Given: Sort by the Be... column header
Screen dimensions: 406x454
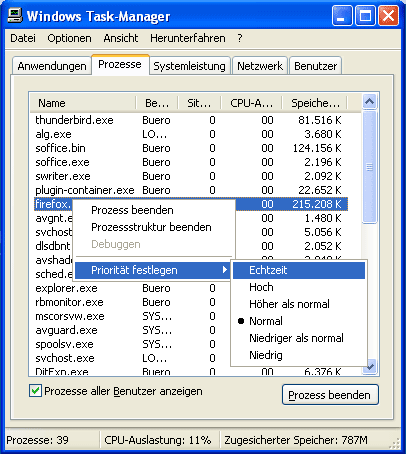Looking at the screenshot, I should click(x=157, y=103).
